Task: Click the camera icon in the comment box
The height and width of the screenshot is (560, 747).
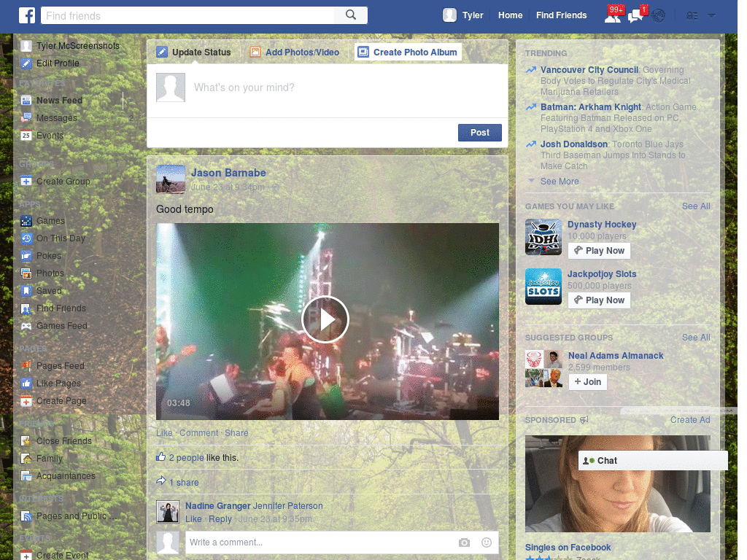Action: coord(464,542)
